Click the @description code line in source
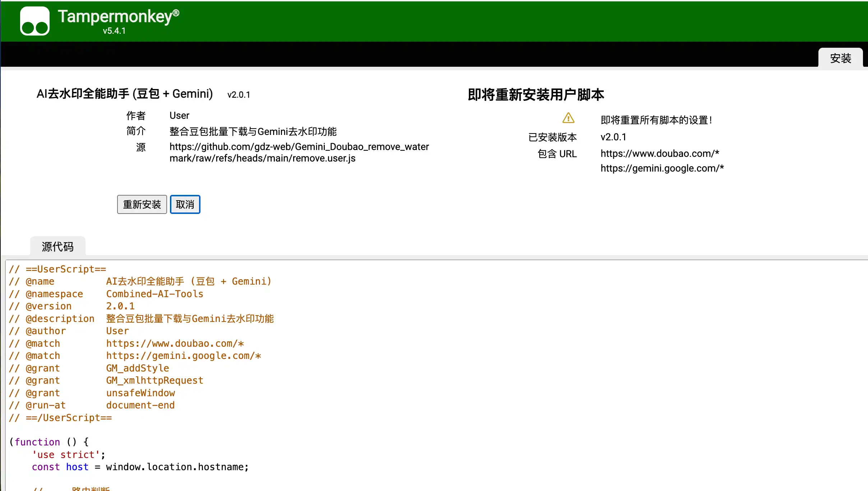Screen dimensions: 868x491 point(142,319)
